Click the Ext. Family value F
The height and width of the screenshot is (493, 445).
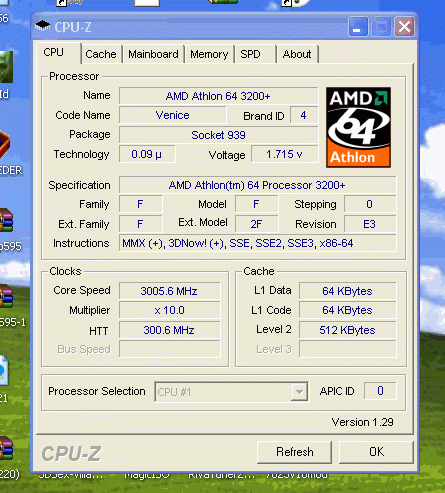tap(140, 224)
